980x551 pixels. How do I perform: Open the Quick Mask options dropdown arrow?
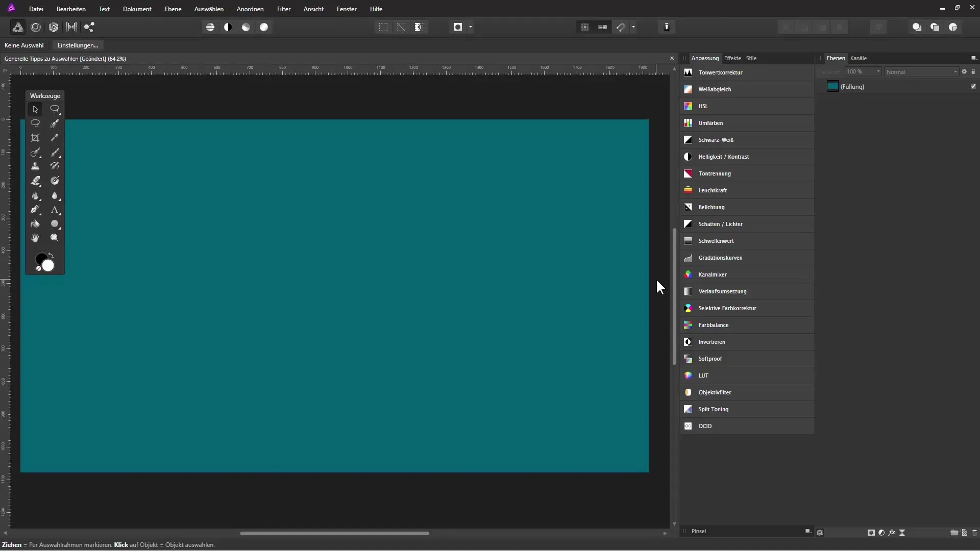[x=471, y=27]
